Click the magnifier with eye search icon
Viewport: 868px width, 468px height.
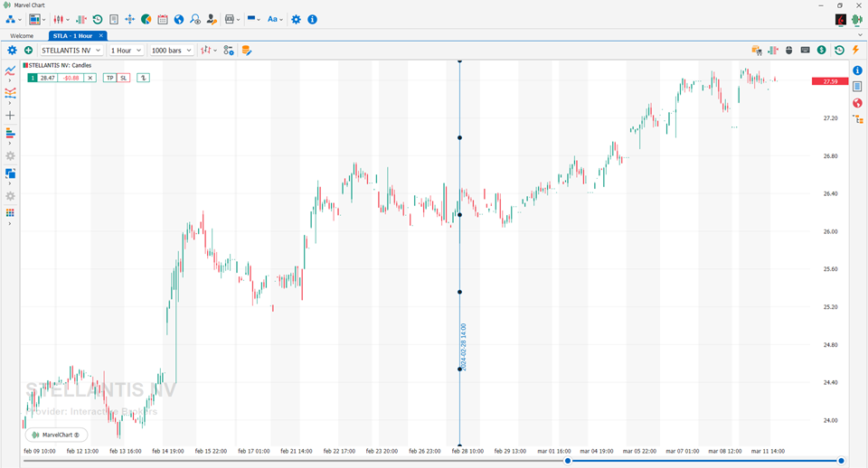[x=195, y=19]
